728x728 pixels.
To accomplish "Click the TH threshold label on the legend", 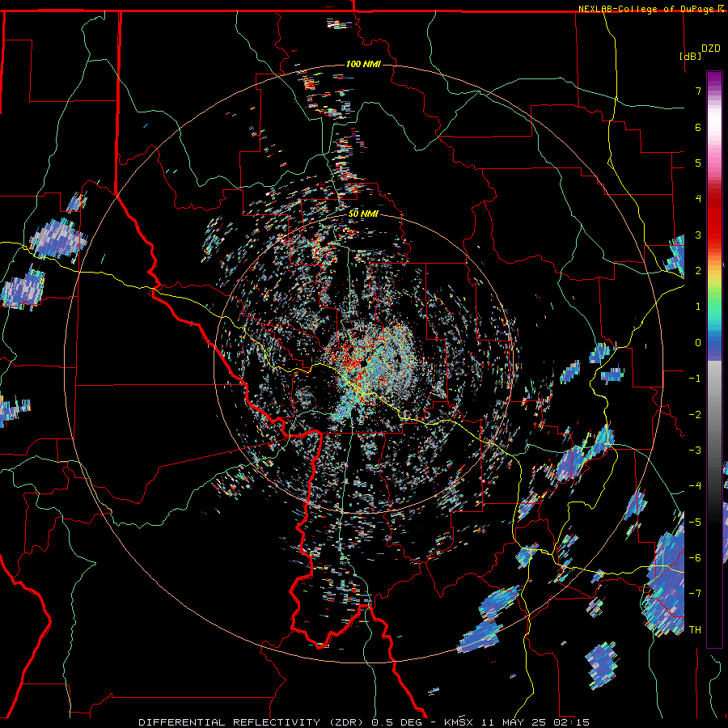I will [695, 630].
